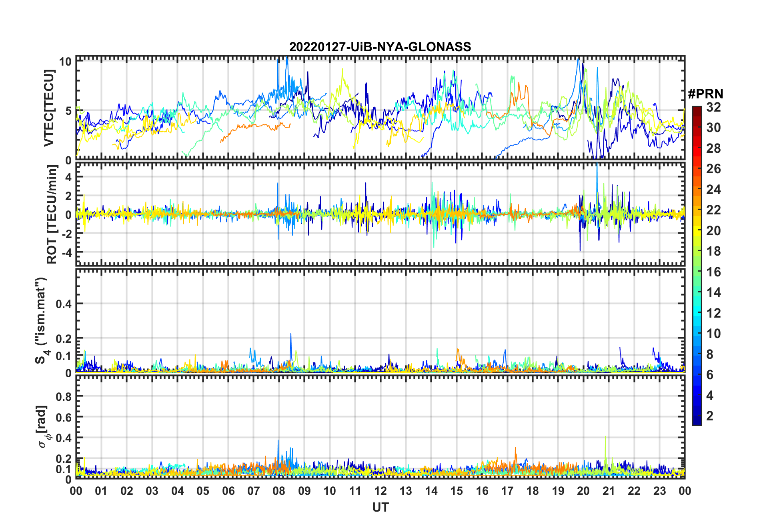Click the #PRN colorbar title
Viewport: 761px width, 532px height.
[x=705, y=94]
